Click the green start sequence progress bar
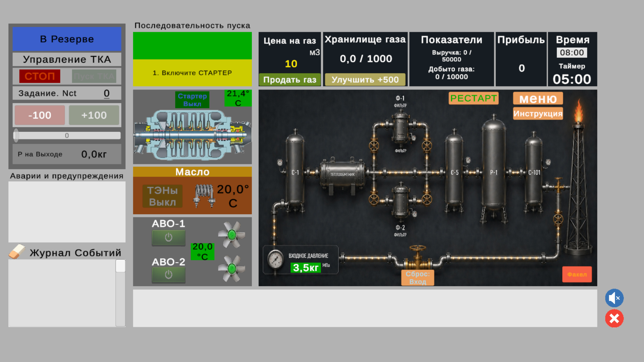 192,46
